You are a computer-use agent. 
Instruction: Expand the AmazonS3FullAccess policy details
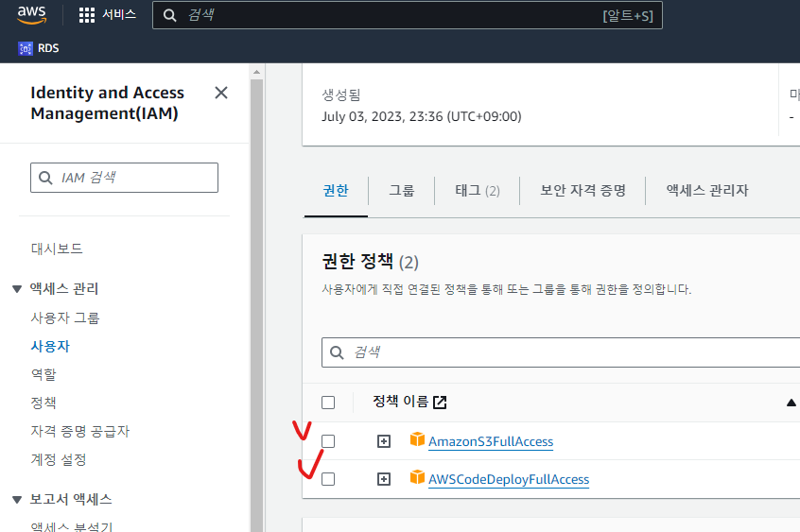tap(384, 441)
